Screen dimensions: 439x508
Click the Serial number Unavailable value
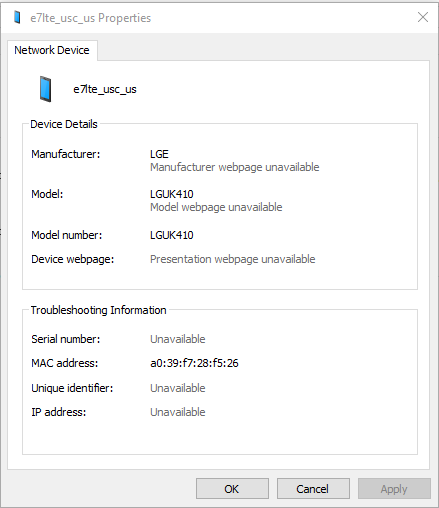[178, 339]
